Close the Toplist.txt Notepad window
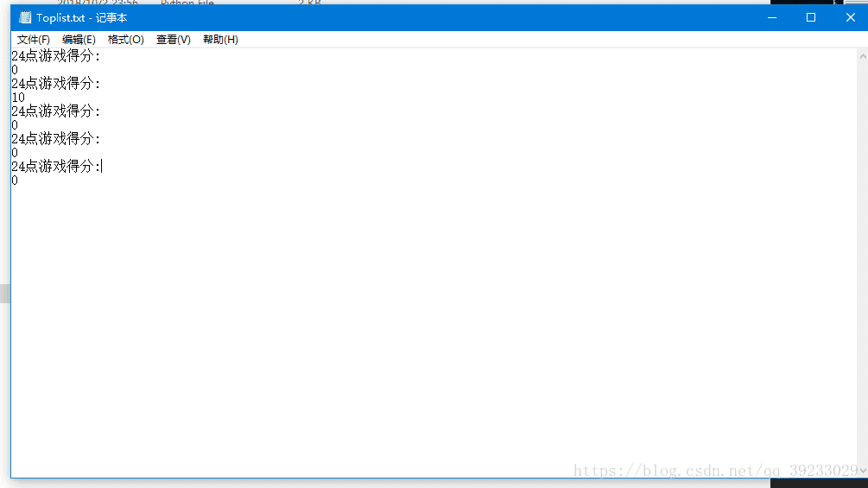This screenshot has height=488, width=868. tap(850, 17)
